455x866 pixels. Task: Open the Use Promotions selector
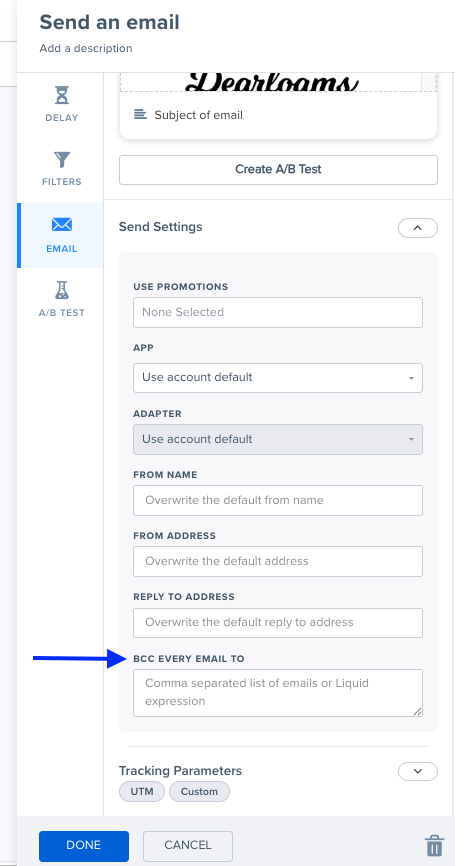pos(278,312)
